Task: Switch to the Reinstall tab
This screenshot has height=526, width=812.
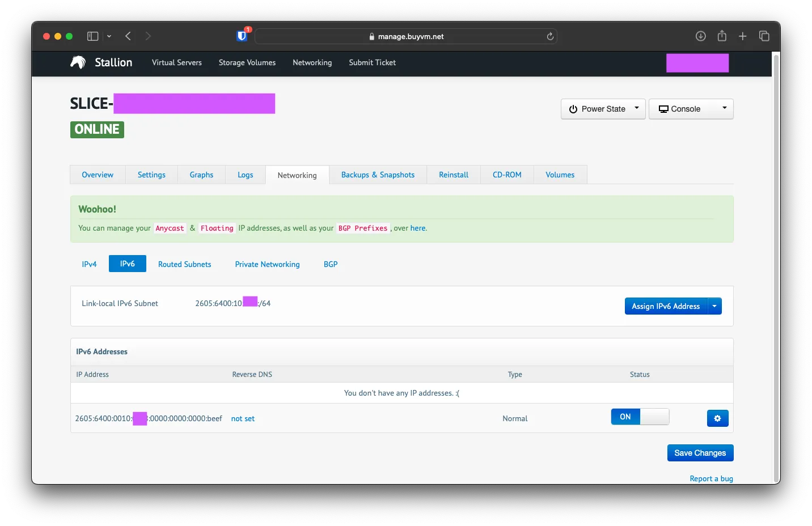Action: [454, 175]
